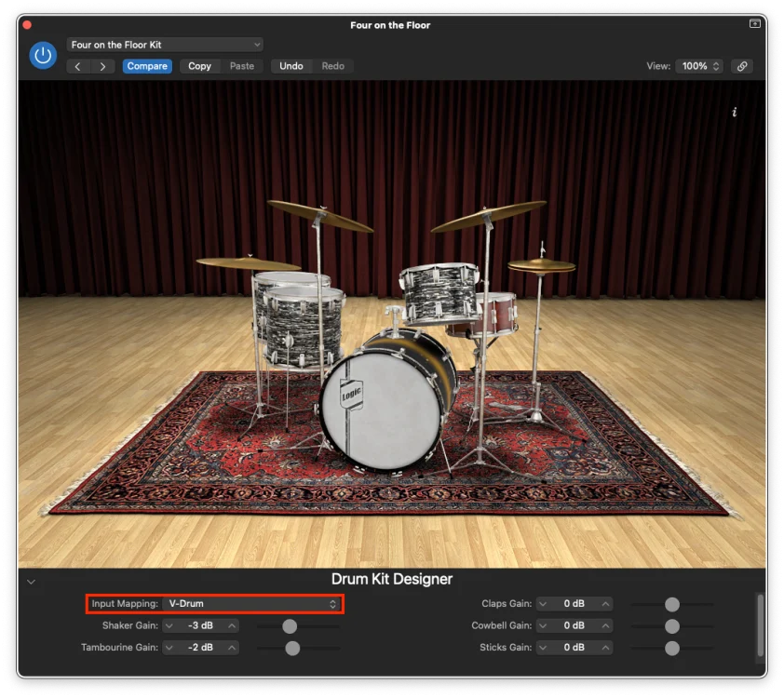Click the Copy button
Viewport: 784px width, 698px height.
pyautogui.click(x=199, y=66)
